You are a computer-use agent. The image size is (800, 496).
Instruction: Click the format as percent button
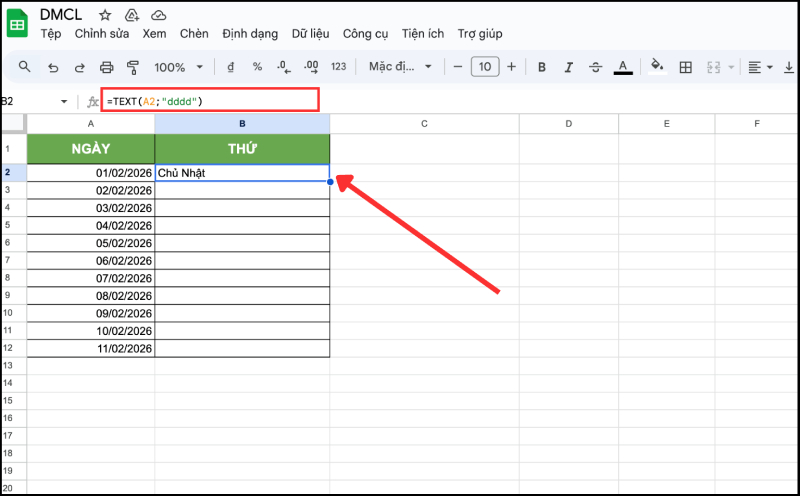point(257,67)
